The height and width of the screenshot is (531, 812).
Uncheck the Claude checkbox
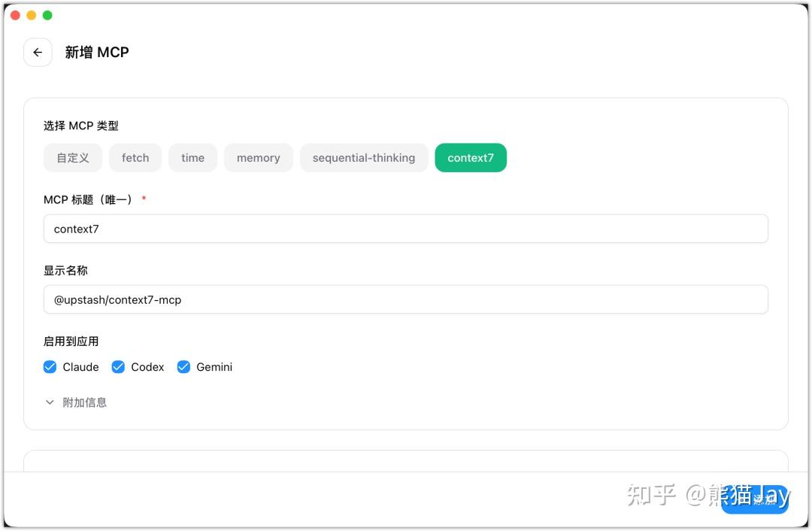point(50,367)
